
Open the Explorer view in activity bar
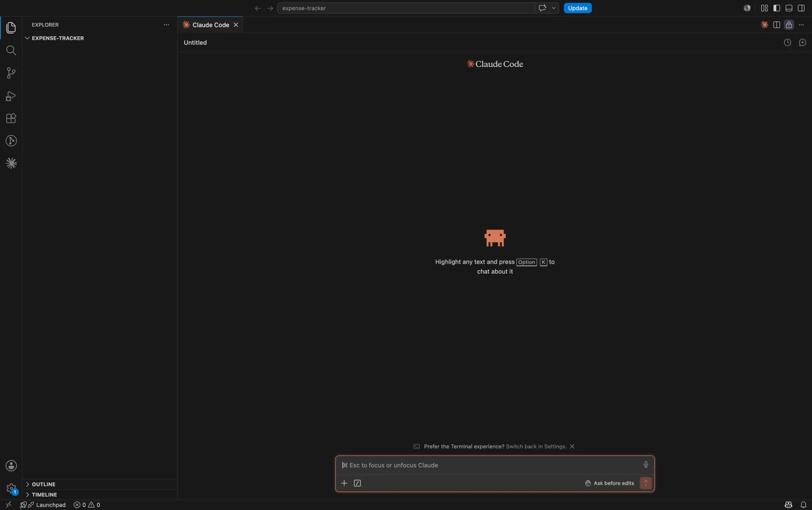click(11, 28)
